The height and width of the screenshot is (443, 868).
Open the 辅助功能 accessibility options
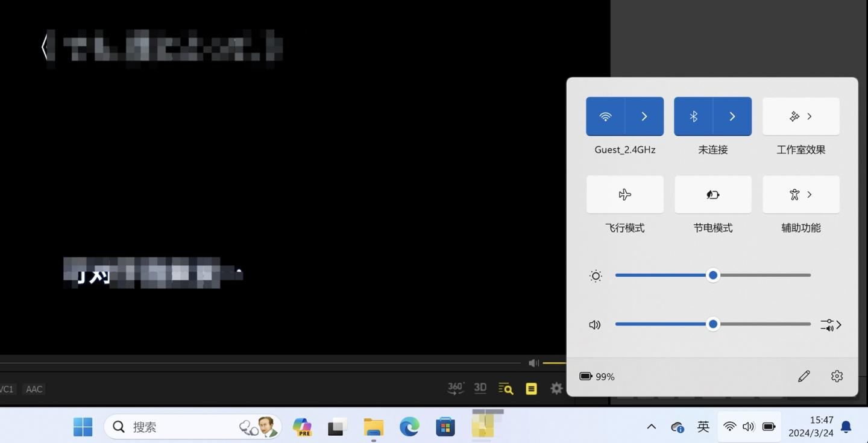801,195
